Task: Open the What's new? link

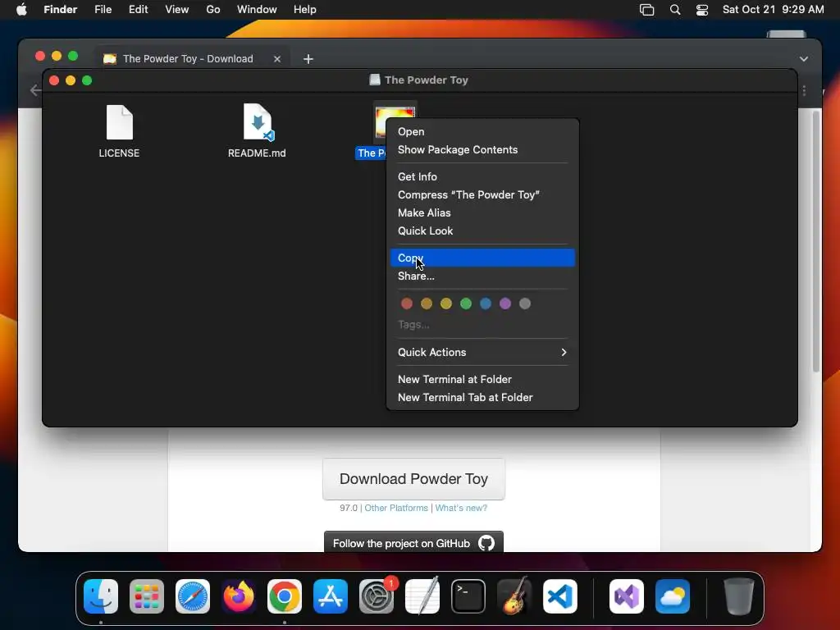Action: point(461,508)
